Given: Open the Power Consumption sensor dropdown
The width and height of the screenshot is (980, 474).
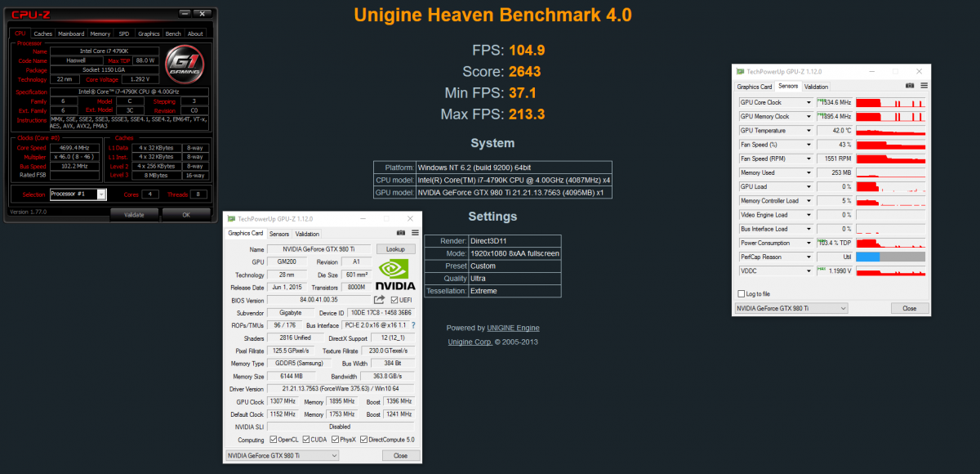Looking at the screenshot, I should click(809, 244).
